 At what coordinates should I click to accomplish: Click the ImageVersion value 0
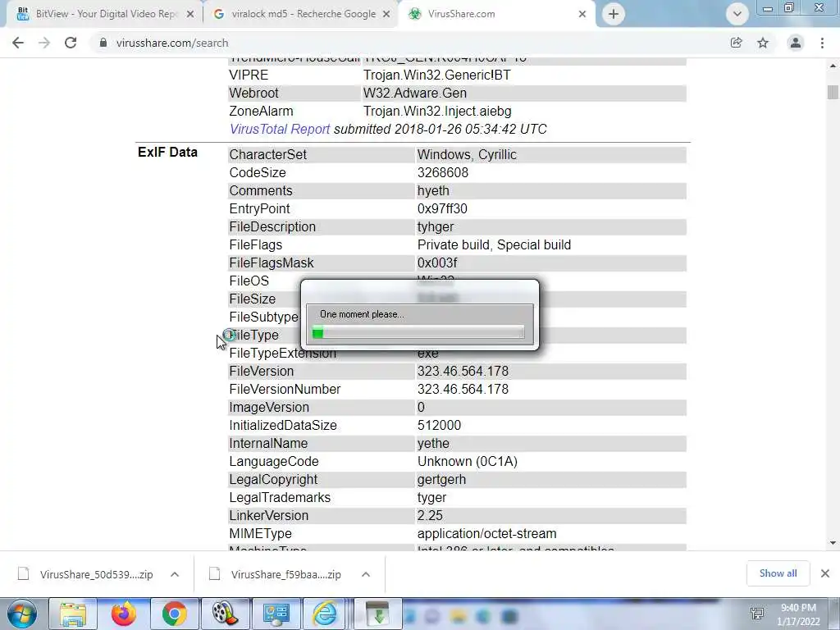click(421, 408)
